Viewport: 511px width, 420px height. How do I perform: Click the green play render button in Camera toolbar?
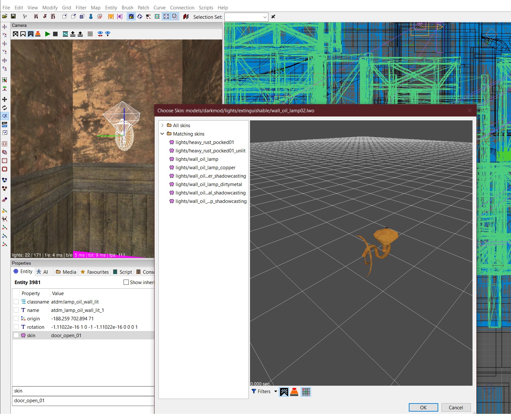(x=48, y=34)
